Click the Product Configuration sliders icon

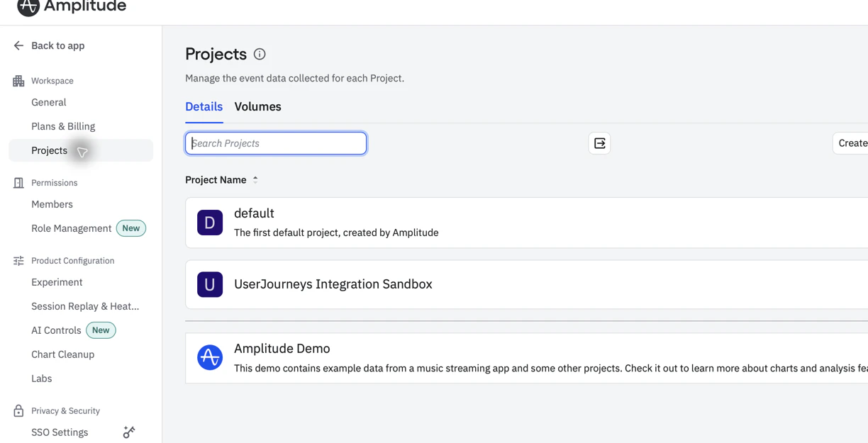[18, 261]
